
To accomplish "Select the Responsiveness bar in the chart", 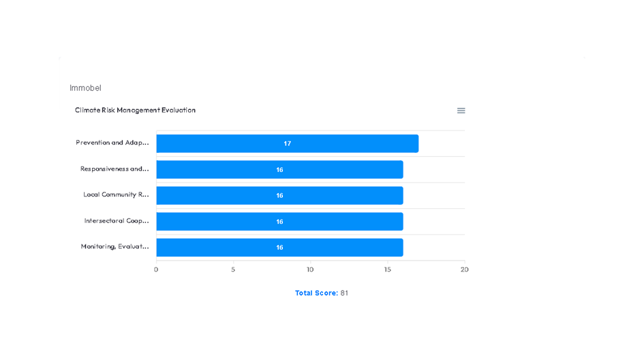I will click(x=279, y=169).
